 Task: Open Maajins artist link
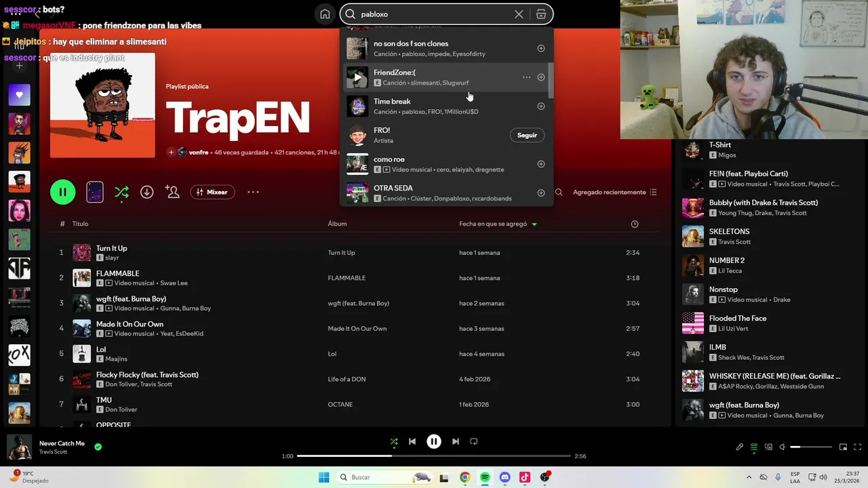point(117,359)
